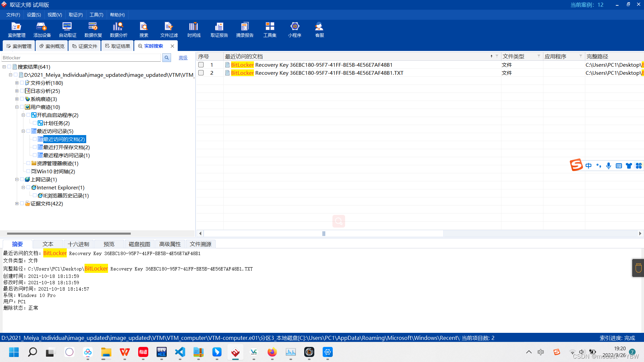Image resolution: width=644 pixels, height=362 pixels.
Task: Check the checkbox for result row 2
Action: [201, 73]
